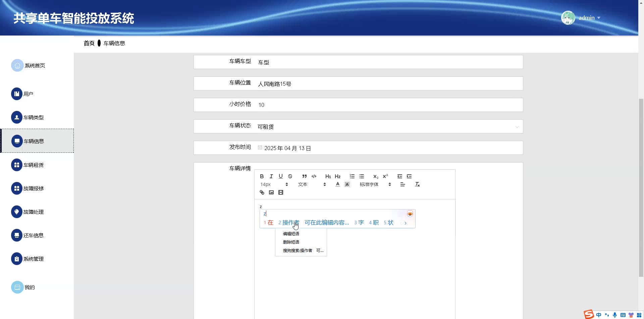644x319 pixels.
Task: Insert a hyperlink with the link icon
Action: tap(262, 192)
